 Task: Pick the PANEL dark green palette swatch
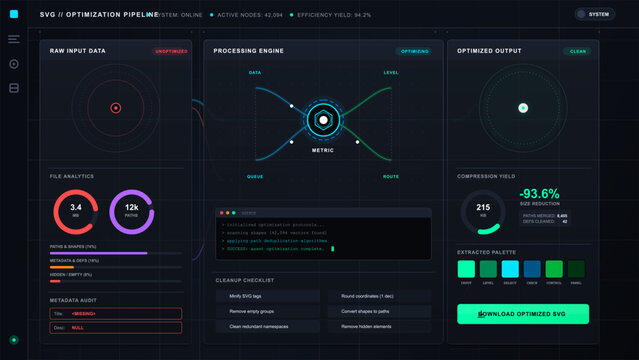coord(576,269)
